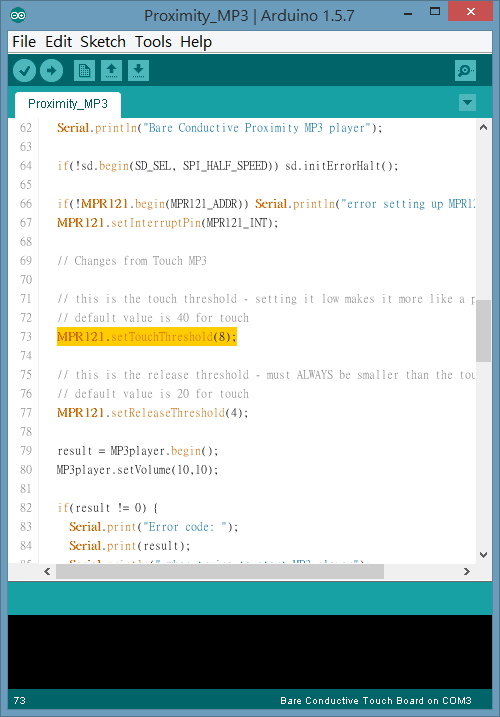The image size is (500, 717).
Task: Click the Serial.println Bare Conductive Proximity line
Action: coord(220,128)
